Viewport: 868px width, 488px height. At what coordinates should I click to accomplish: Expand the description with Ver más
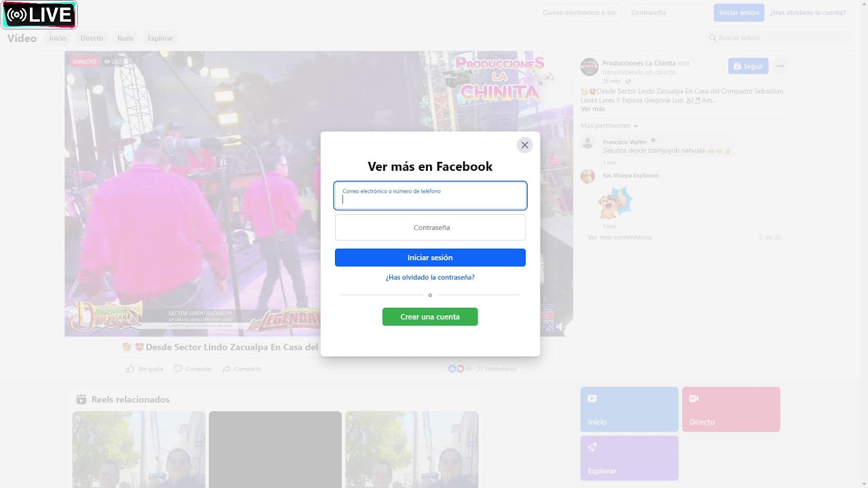(593, 109)
